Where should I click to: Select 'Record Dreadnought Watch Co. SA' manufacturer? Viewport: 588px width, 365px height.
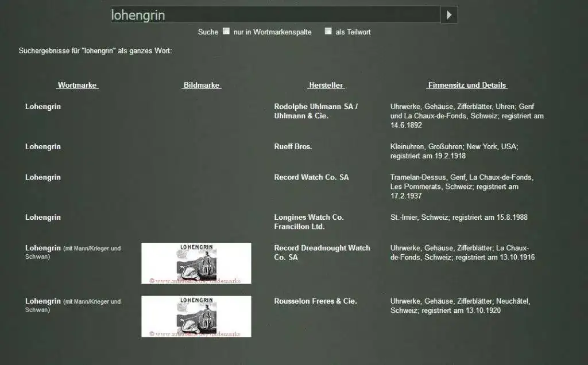pyautogui.click(x=322, y=252)
